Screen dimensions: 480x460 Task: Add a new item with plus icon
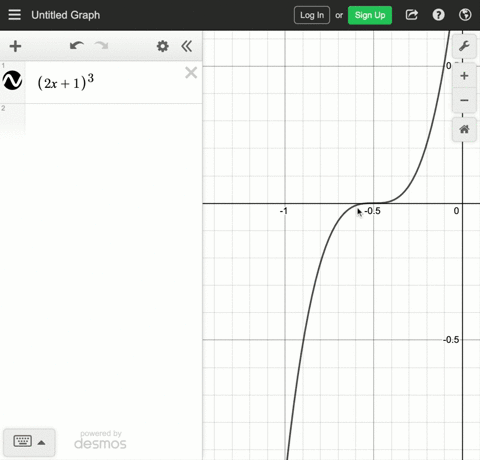click(15, 46)
